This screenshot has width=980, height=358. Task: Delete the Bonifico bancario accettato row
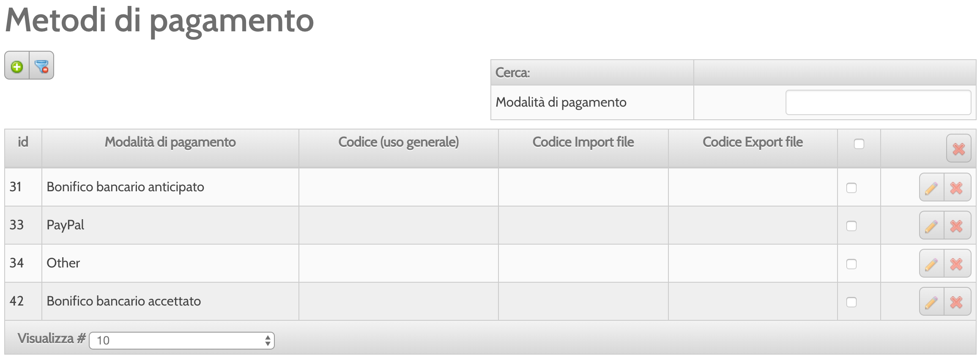[x=957, y=302]
